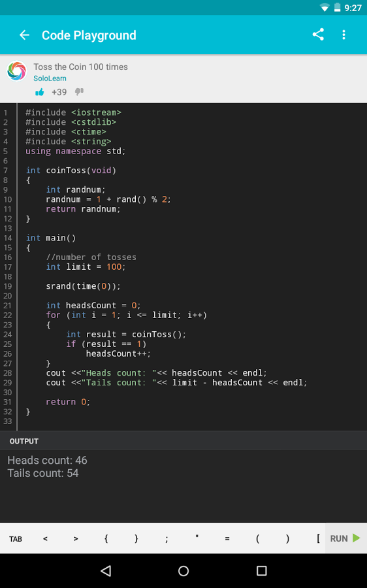
Task: Open Android recent apps square
Action: tap(262, 571)
